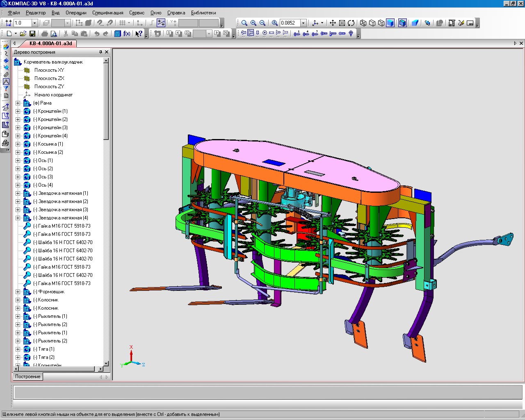Open the Операции menu

[x=76, y=13]
